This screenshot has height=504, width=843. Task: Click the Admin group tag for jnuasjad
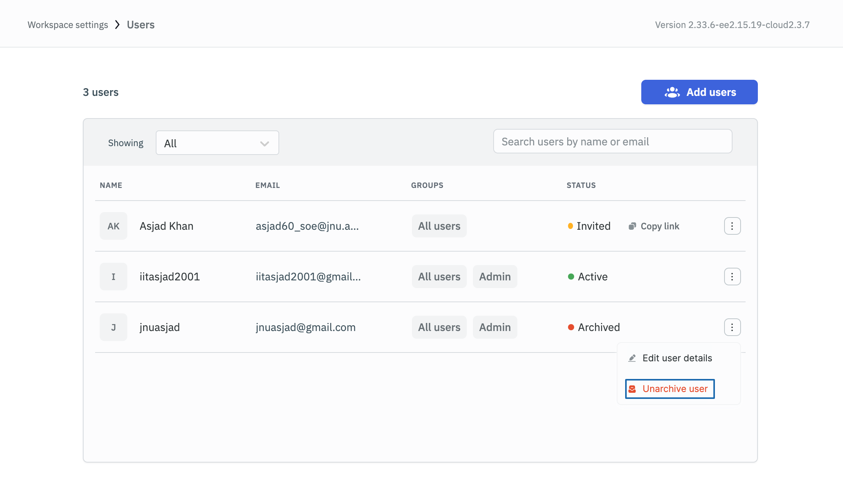click(x=495, y=327)
